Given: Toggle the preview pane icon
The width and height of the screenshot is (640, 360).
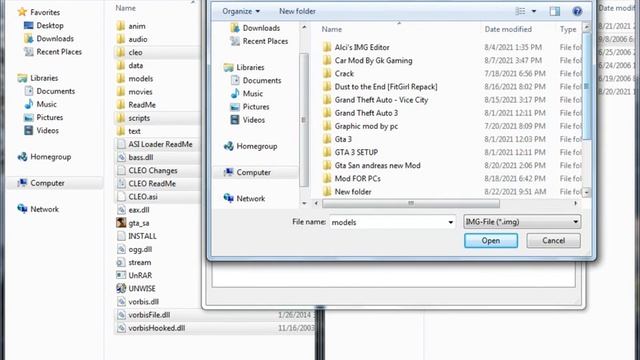Looking at the screenshot, I should [554, 11].
